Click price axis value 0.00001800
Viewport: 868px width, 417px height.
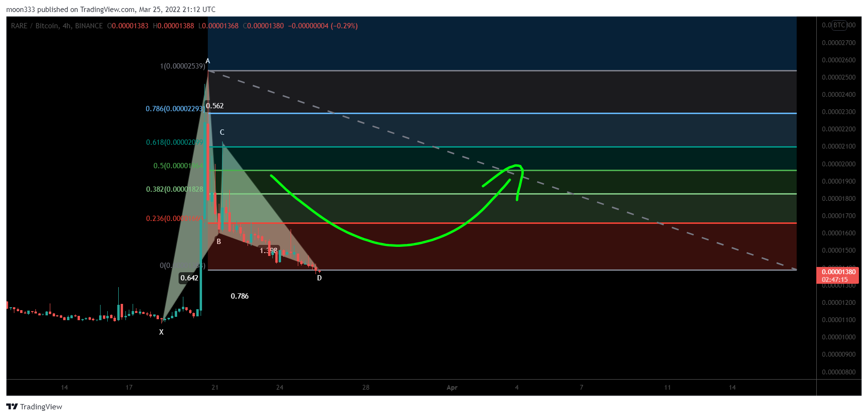point(839,198)
